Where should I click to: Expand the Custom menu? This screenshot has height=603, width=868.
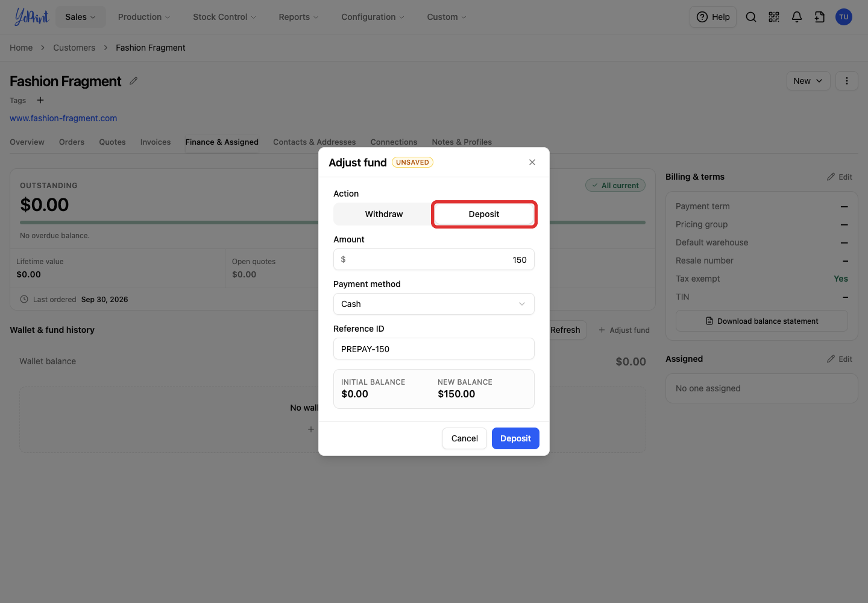point(447,17)
